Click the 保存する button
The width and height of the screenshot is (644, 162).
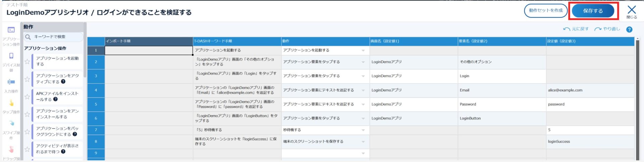(593, 11)
